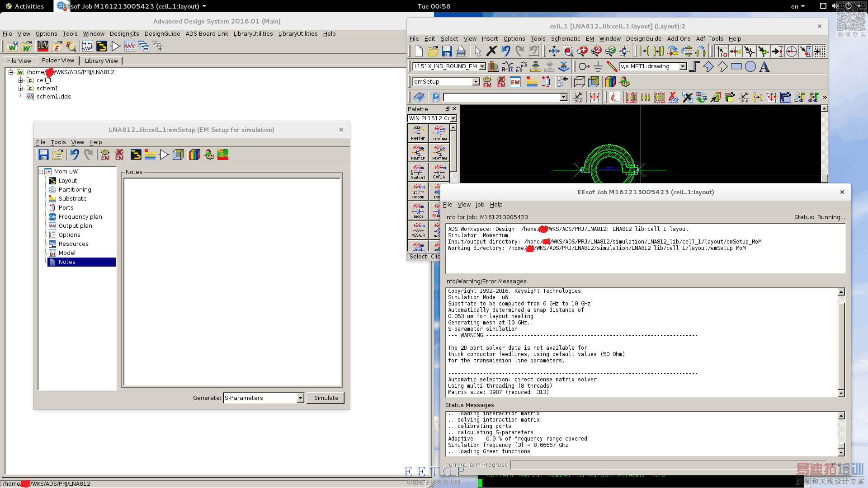The width and height of the screenshot is (868, 488).
Task: Select the Insert Text (A) tool
Action: click(x=764, y=67)
